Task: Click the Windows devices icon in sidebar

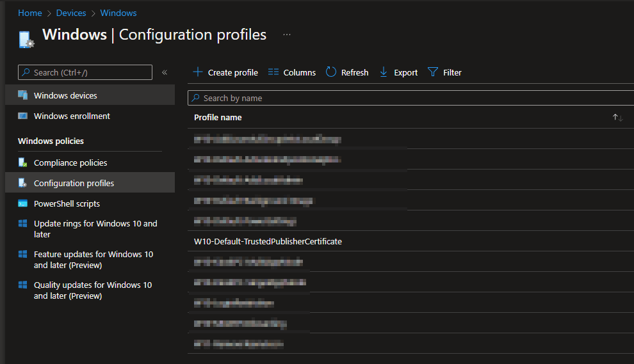Action: click(23, 95)
